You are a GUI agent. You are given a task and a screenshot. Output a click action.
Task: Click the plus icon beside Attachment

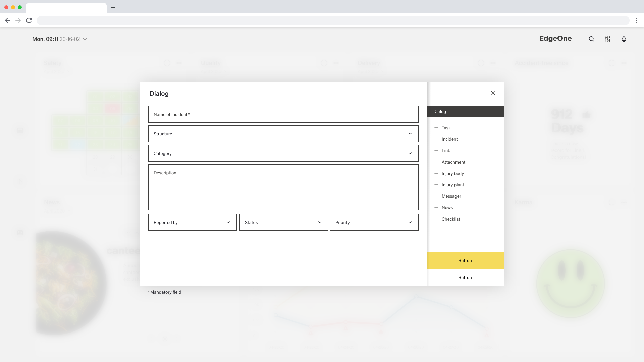click(x=436, y=162)
